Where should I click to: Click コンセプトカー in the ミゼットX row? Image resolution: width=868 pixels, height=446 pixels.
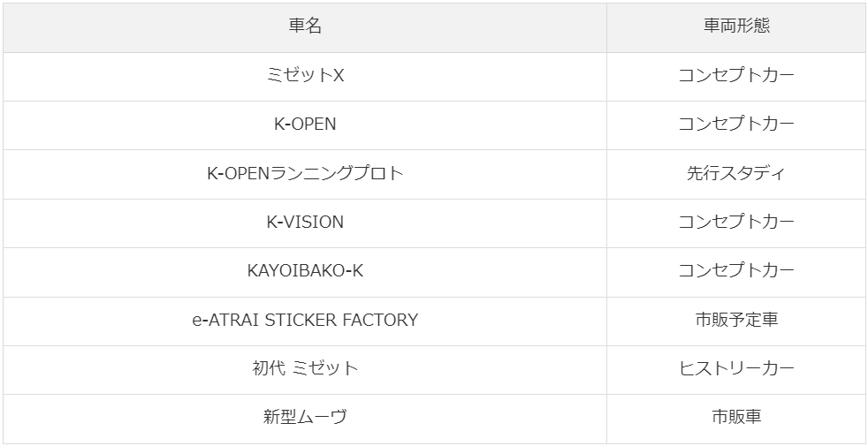(736, 77)
